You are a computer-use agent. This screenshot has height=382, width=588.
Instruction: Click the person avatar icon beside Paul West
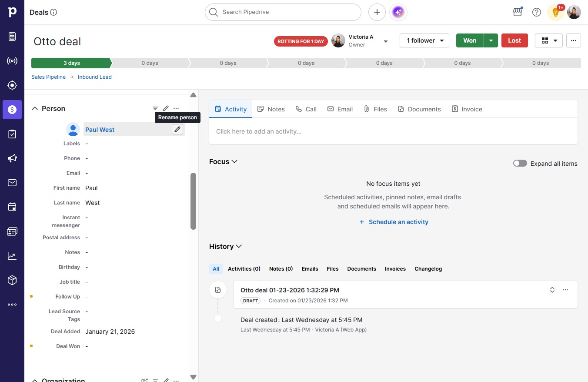tap(73, 129)
